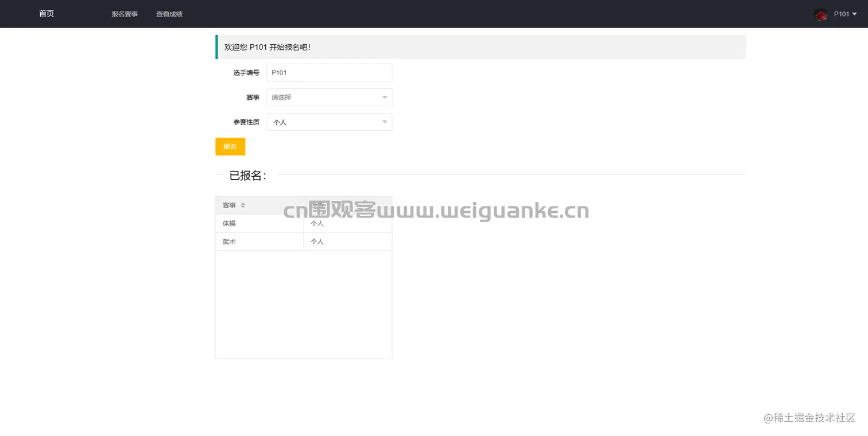The height and width of the screenshot is (436, 868).
Task: Open the 赛事 select dropdown
Action: (x=329, y=98)
